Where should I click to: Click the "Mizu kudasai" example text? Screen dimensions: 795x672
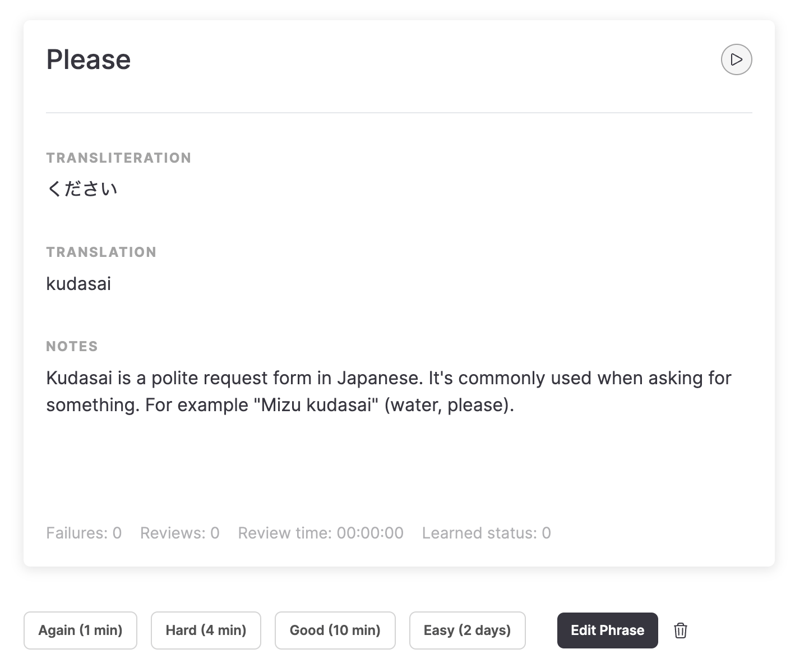click(316, 405)
